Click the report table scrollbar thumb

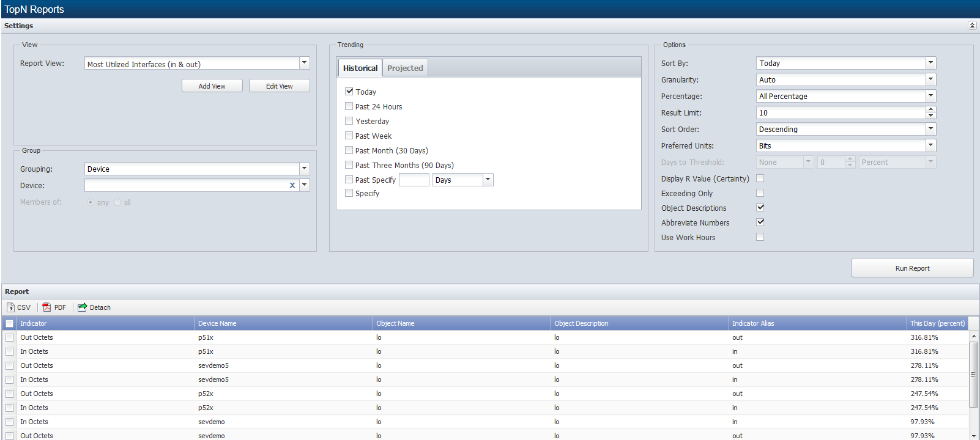click(974, 374)
